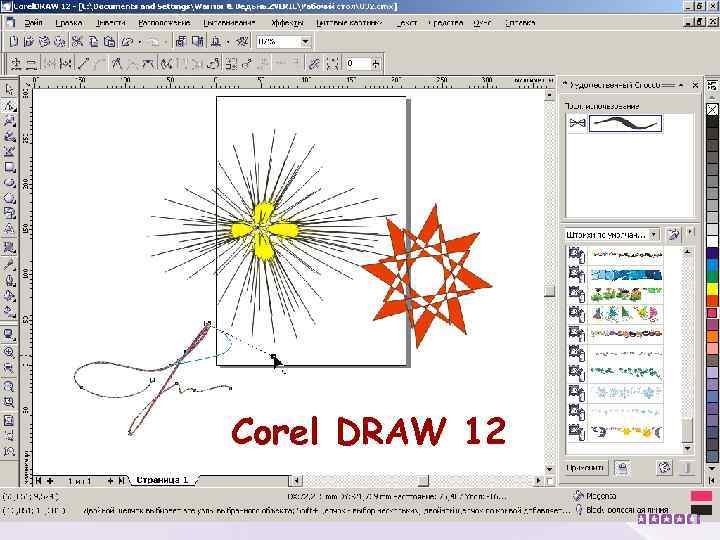This screenshot has height=540, width=720.
Task: Select the Ellipse tool
Action: 10,183
